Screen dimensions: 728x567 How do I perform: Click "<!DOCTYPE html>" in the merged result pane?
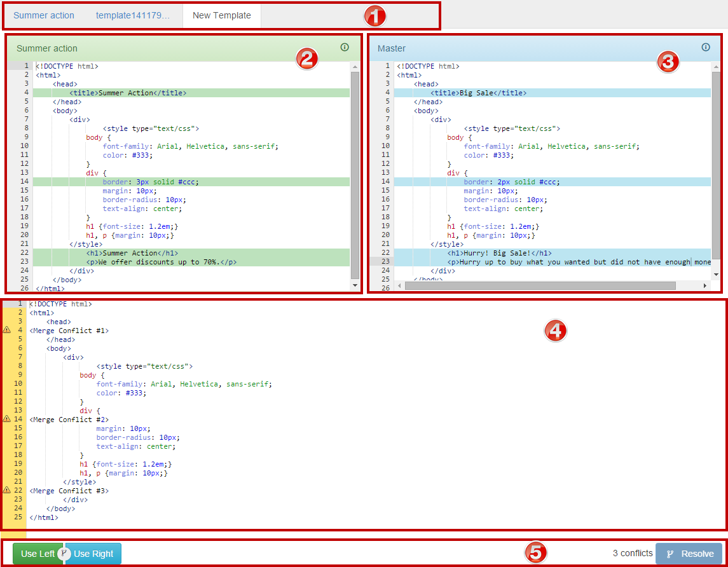click(61, 304)
